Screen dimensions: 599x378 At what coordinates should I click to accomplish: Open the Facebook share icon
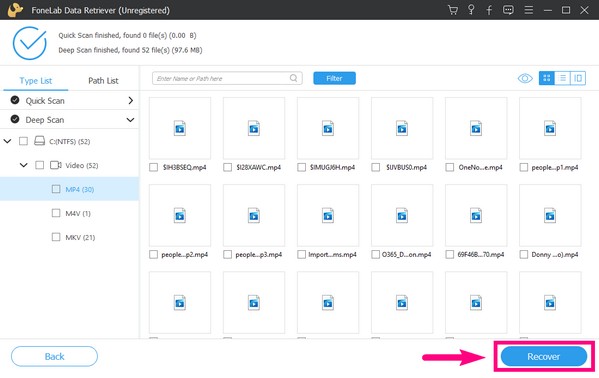point(489,10)
